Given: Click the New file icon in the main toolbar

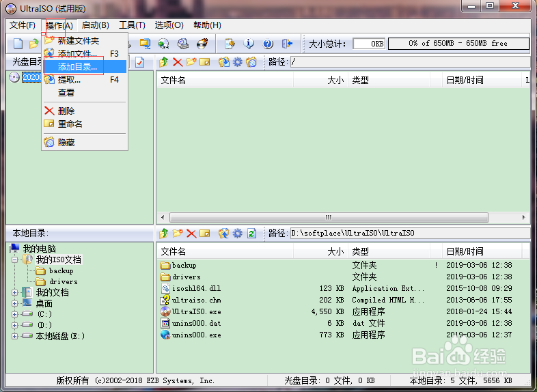Looking at the screenshot, I should tap(18, 44).
